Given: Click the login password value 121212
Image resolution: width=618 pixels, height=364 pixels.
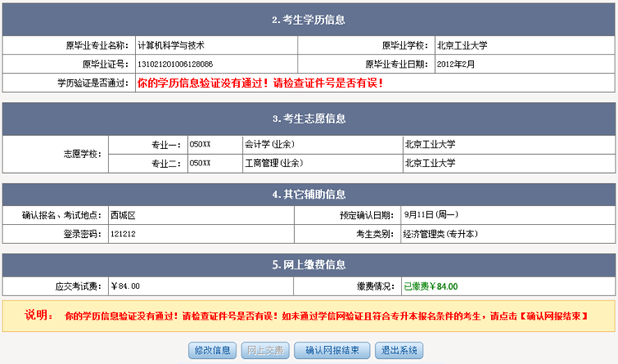Looking at the screenshot, I should [123, 234].
